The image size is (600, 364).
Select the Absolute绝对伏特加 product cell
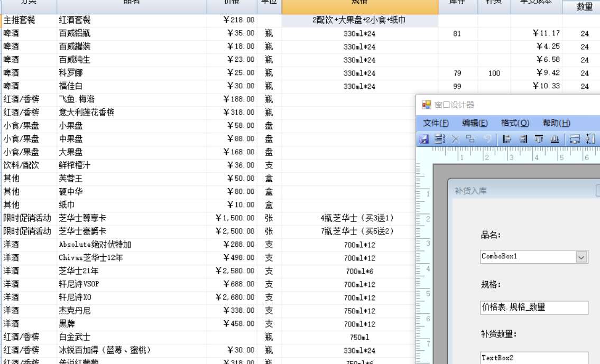(x=132, y=244)
